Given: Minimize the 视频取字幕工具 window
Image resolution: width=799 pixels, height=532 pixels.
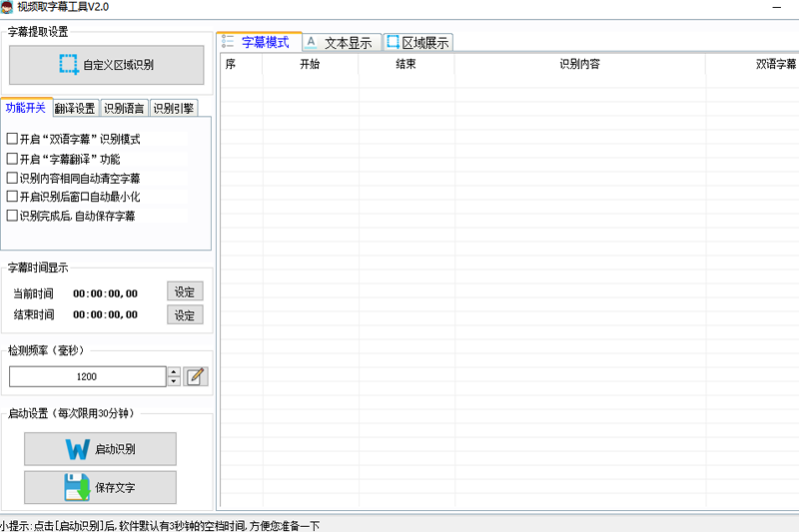Looking at the screenshot, I should pos(777,8).
